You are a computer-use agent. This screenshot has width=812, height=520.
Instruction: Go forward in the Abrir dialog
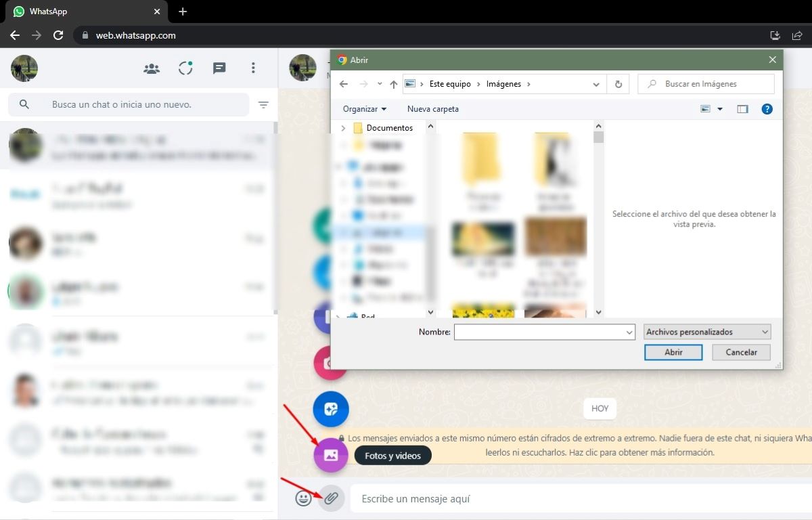[x=363, y=84]
